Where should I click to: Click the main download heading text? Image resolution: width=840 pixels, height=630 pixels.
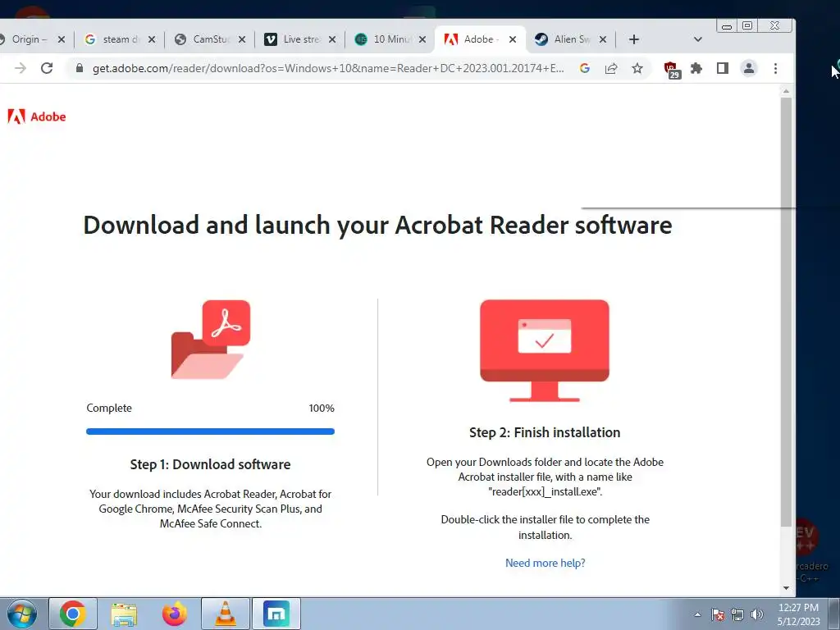(x=377, y=225)
